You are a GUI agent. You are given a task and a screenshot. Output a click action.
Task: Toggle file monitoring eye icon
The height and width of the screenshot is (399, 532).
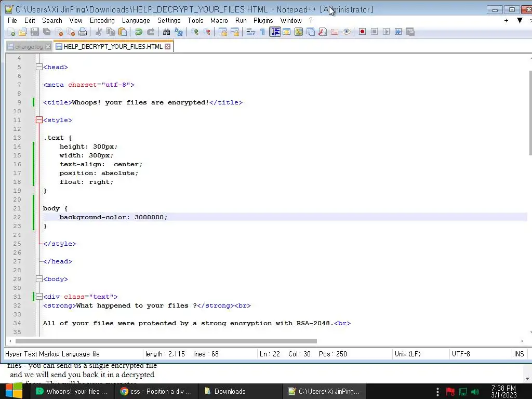[x=347, y=32]
